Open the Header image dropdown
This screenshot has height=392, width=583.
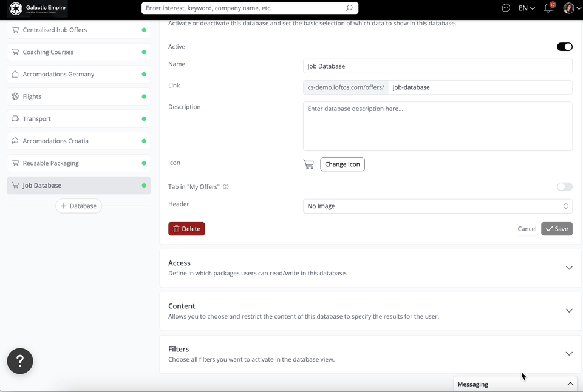tap(437, 206)
